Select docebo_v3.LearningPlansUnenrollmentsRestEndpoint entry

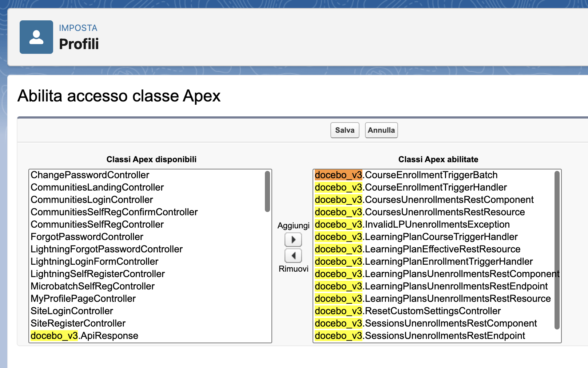coord(431,286)
